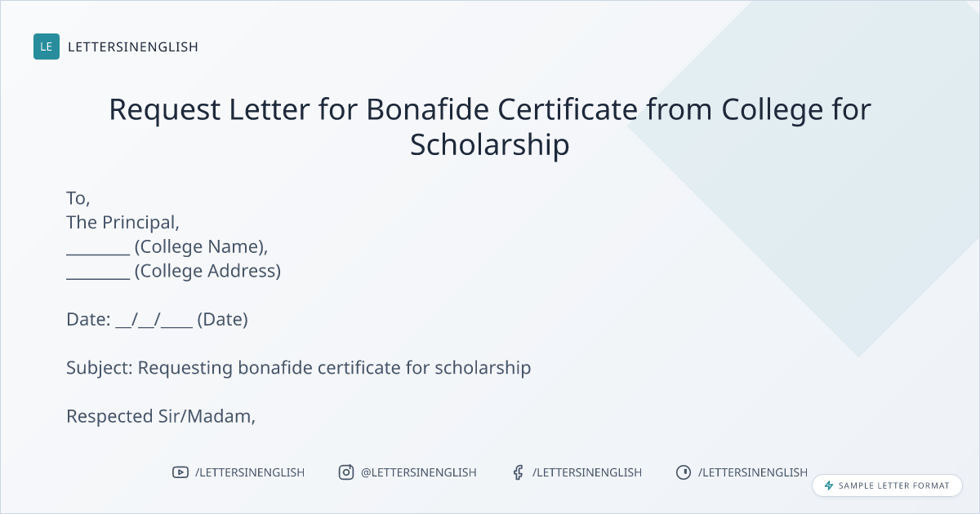Open the Facebook /LETTERSINENGLISH handle
980x514 pixels.
587,472
